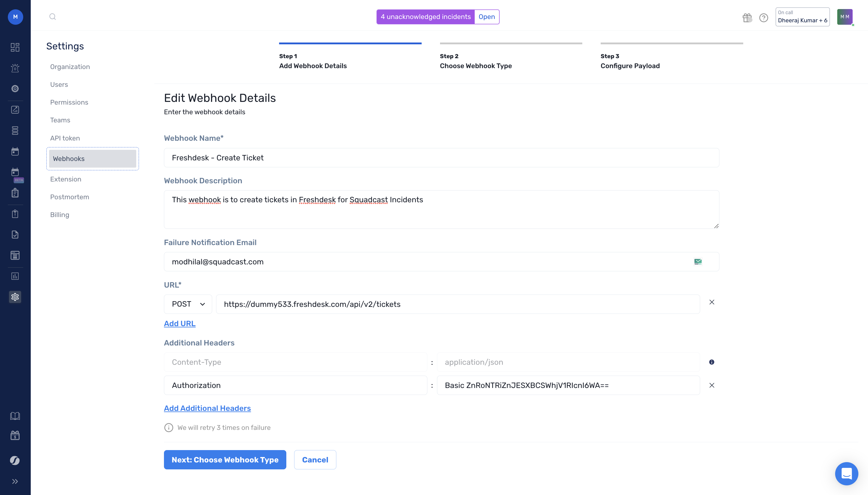868x495 pixels.
Task: Click the info icon beside application/json
Action: [711, 362]
